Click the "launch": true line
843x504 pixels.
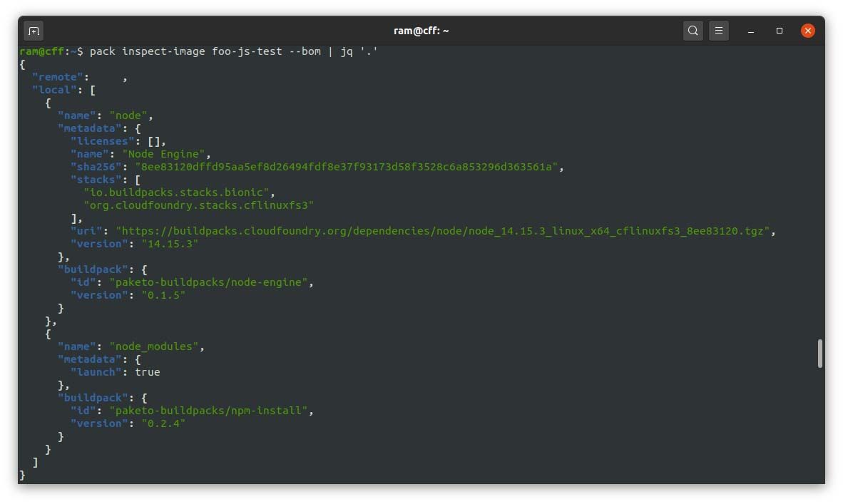[116, 372]
